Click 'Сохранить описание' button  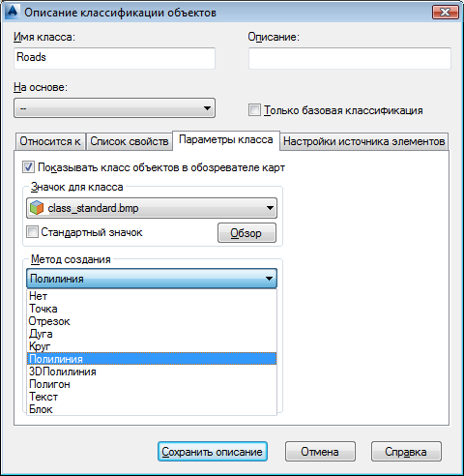point(213,452)
